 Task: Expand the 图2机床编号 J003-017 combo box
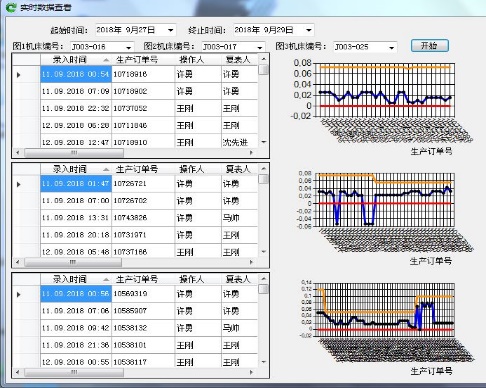coord(260,47)
